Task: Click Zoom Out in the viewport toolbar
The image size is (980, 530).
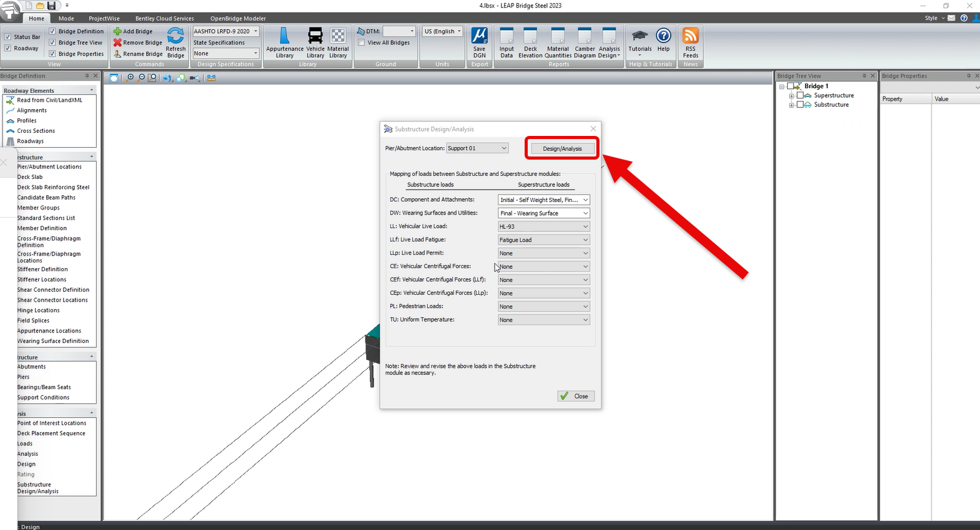Action: click(141, 78)
